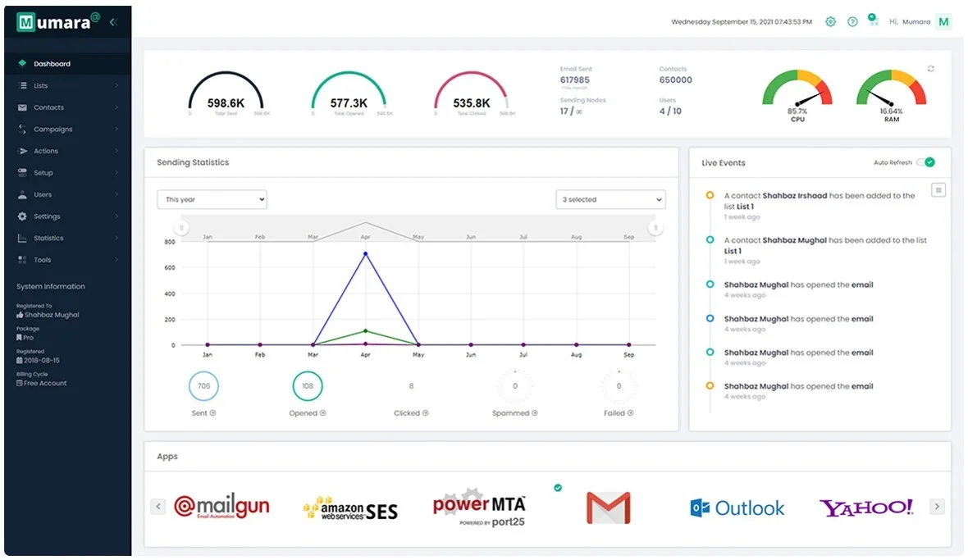The width and height of the screenshot is (968, 560).
Task: Open the Amazon SES app
Action: [x=350, y=509]
